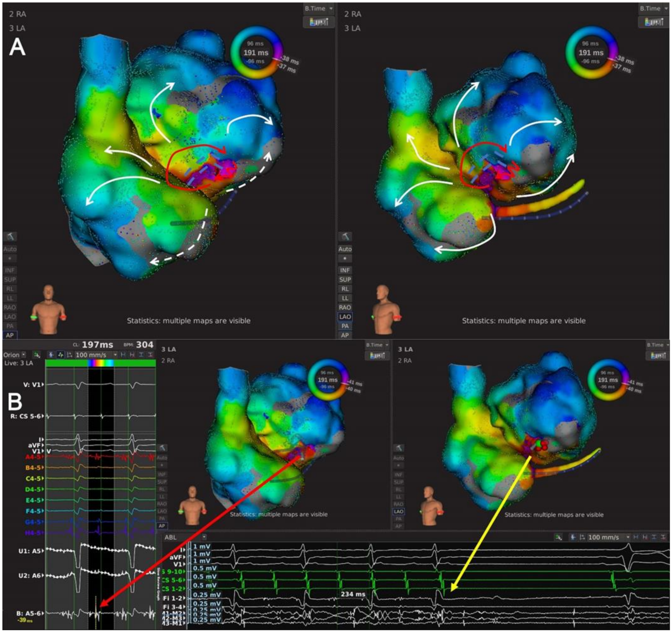Click the hammer tool icon in top-left map
This screenshot has height=633, width=672.
coord(10,236)
